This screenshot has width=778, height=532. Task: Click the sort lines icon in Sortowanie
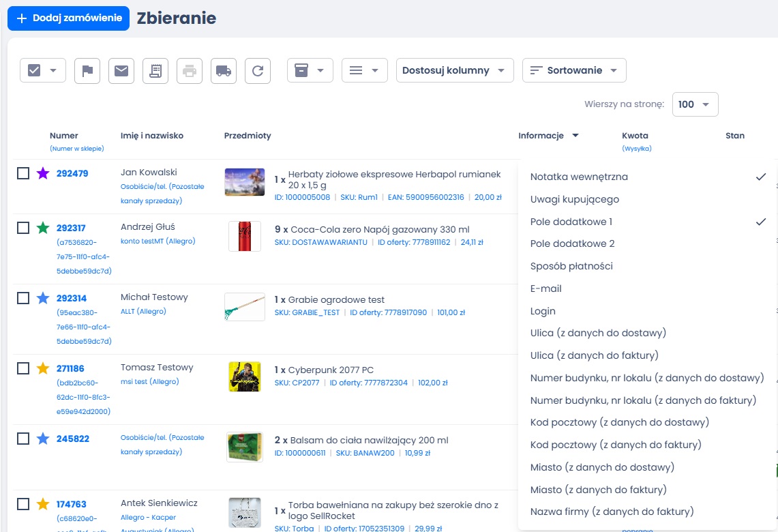tap(536, 70)
